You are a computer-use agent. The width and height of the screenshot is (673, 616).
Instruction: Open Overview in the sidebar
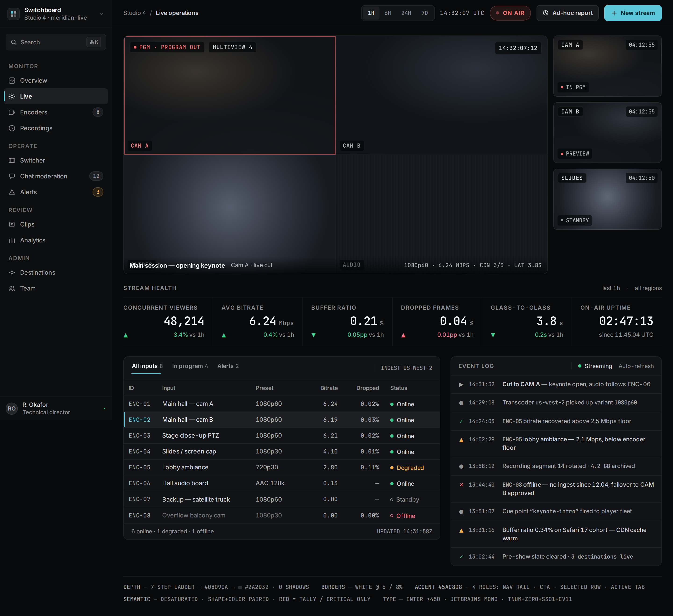tap(56, 80)
